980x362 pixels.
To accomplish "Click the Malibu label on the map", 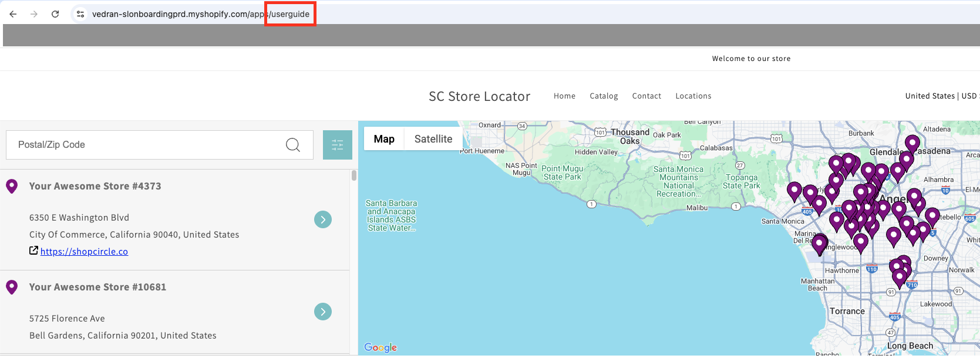I will click(x=697, y=208).
